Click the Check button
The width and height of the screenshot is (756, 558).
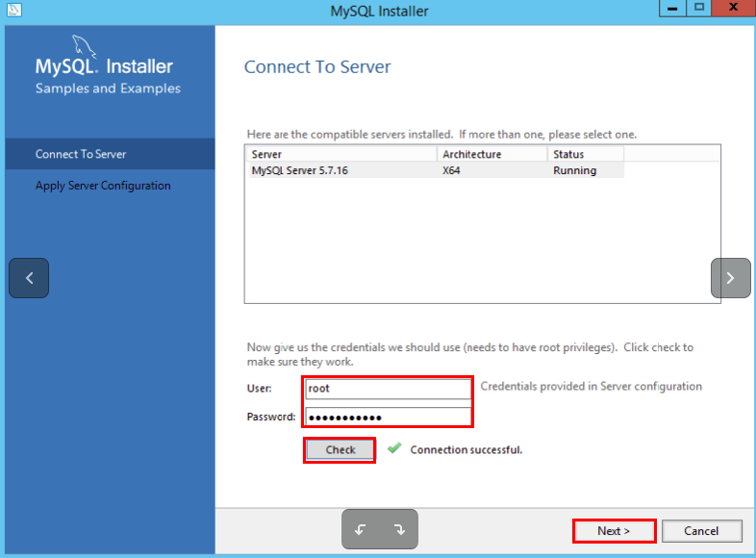coord(340,450)
